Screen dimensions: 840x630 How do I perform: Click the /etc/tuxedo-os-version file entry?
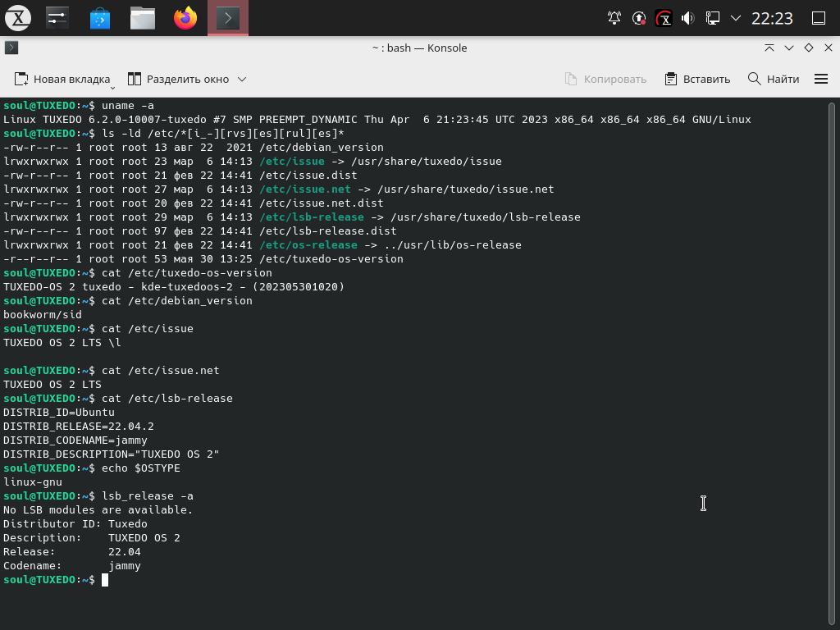331,258
